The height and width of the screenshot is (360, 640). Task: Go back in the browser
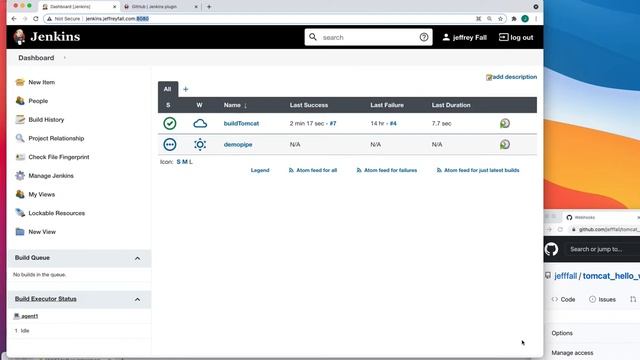click(14, 19)
